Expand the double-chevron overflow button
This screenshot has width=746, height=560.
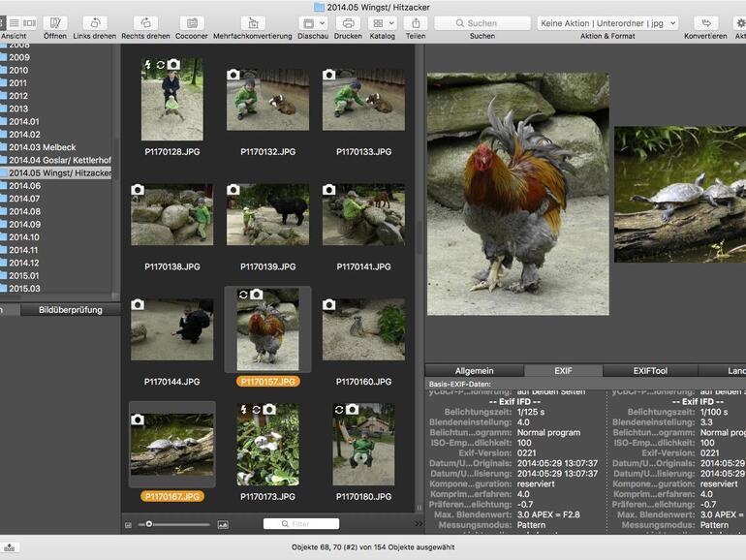coord(419,524)
